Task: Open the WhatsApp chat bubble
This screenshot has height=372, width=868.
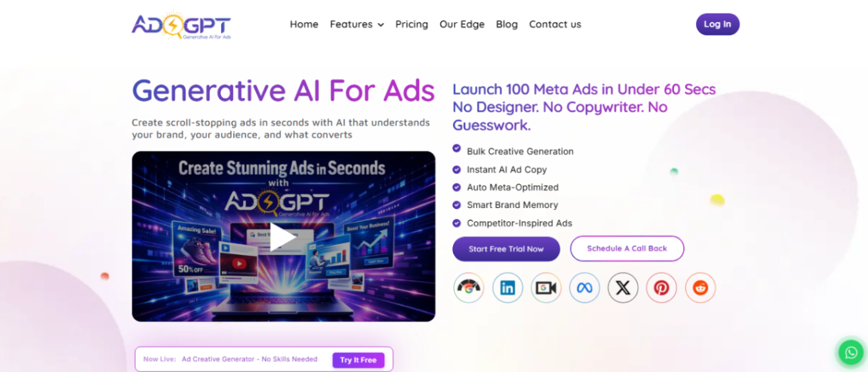Action: 851,352
